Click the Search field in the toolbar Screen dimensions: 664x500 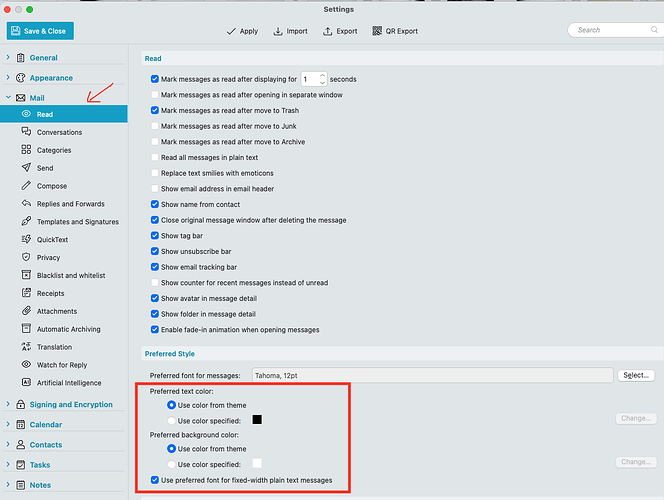point(610,30)
